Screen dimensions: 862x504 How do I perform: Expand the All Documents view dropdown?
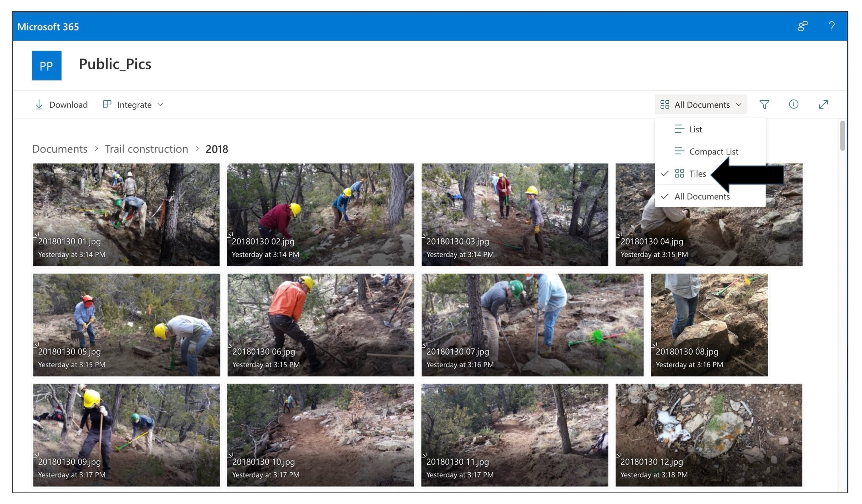[x=701, y=105]
